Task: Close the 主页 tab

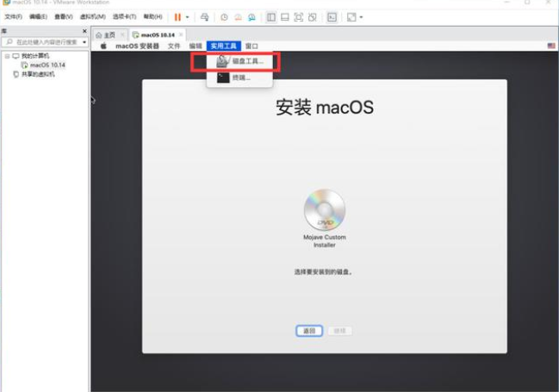Action: pyautogui.click(x=122, y=34)
